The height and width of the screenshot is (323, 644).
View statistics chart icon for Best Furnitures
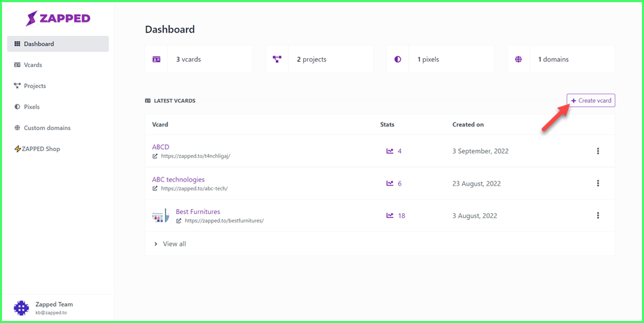(390, 215)
